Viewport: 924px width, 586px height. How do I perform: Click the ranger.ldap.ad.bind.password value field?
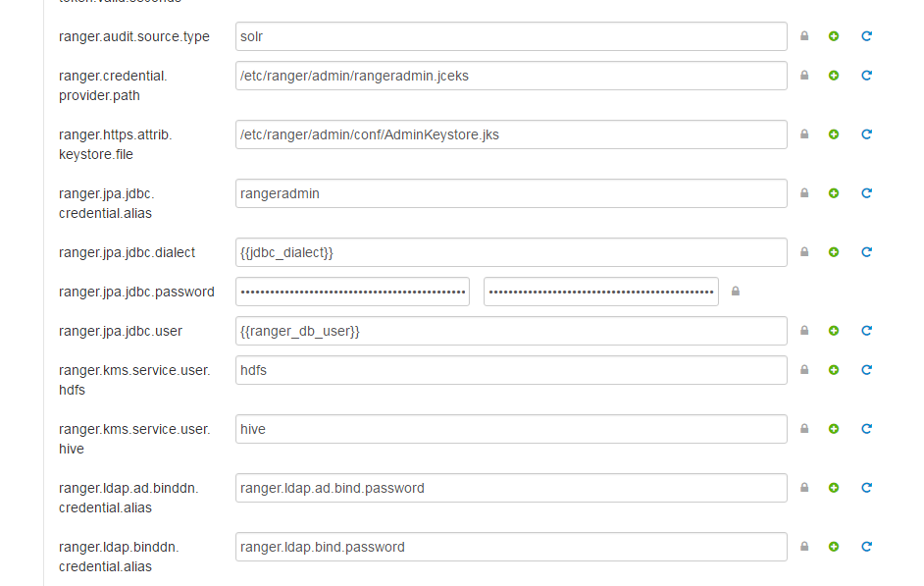pyautogui.click(x=510, y=488)
